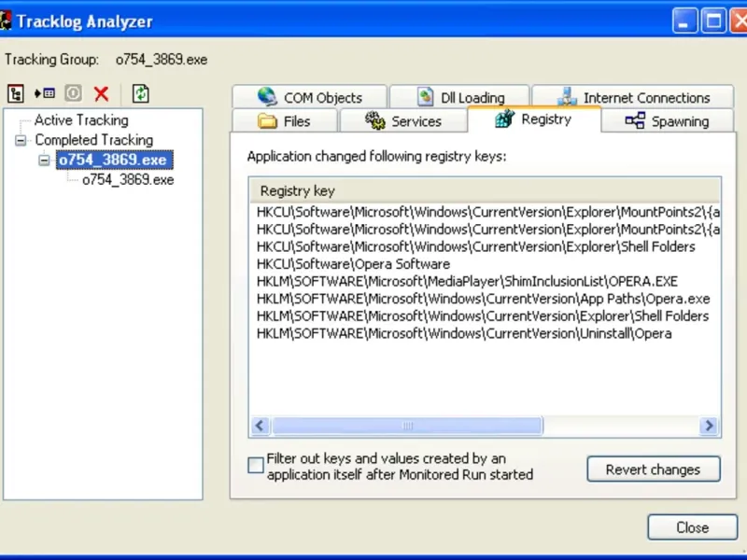Click the arrow-and-list toolbar icon
This screenshot has height=560, width=747.
[45, 93]
